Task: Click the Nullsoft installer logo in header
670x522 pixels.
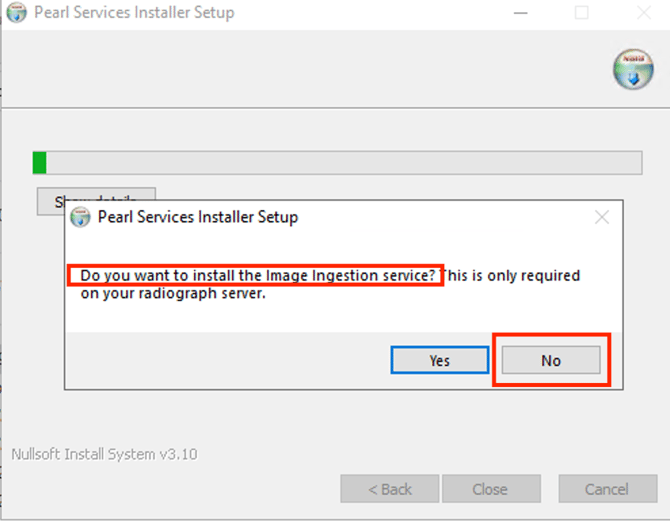Action: (632, 68)
